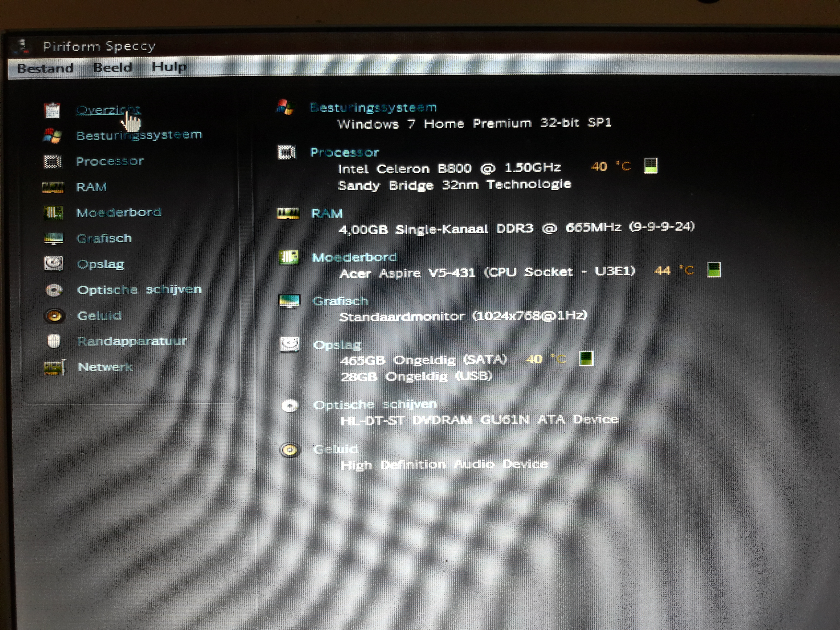Open the Hulp menu
The image size is (840, 630).
[x=169, y=67]
